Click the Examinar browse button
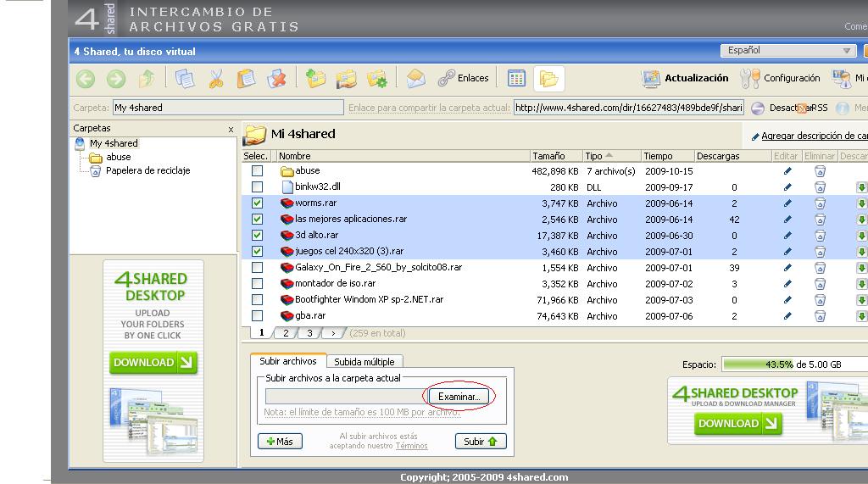Screen dimensions: 868x484 (x=459, y=397)
